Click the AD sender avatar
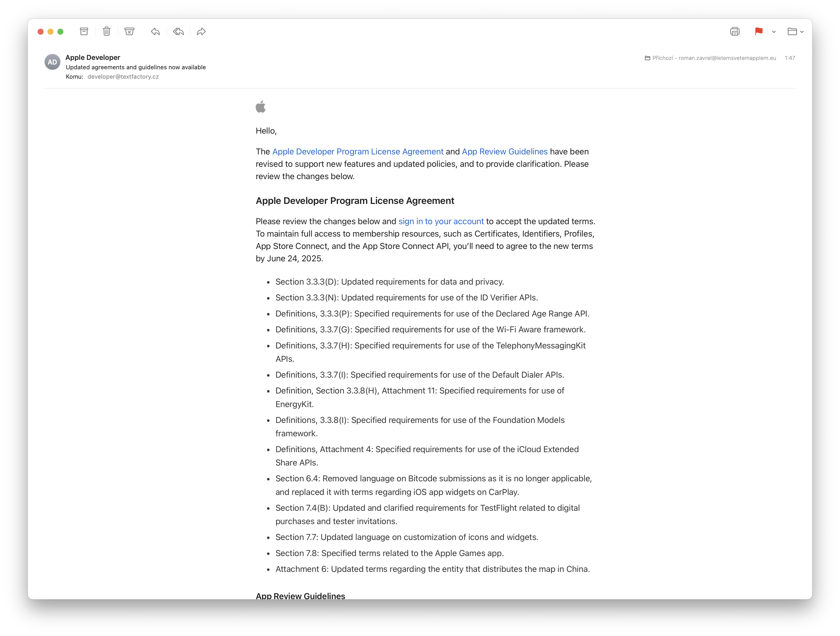This screenshot has width=840, height=636. [52, 62]
